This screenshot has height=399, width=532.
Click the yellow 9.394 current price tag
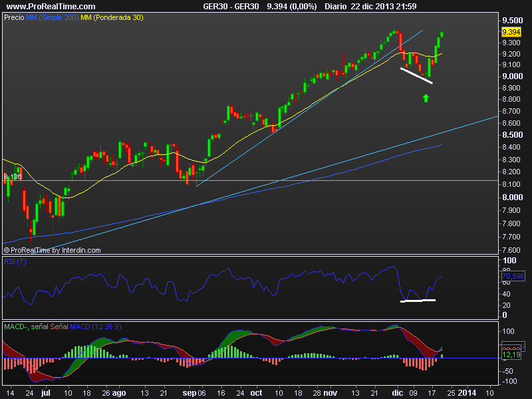pyautogui.click(x=511, y=32)
